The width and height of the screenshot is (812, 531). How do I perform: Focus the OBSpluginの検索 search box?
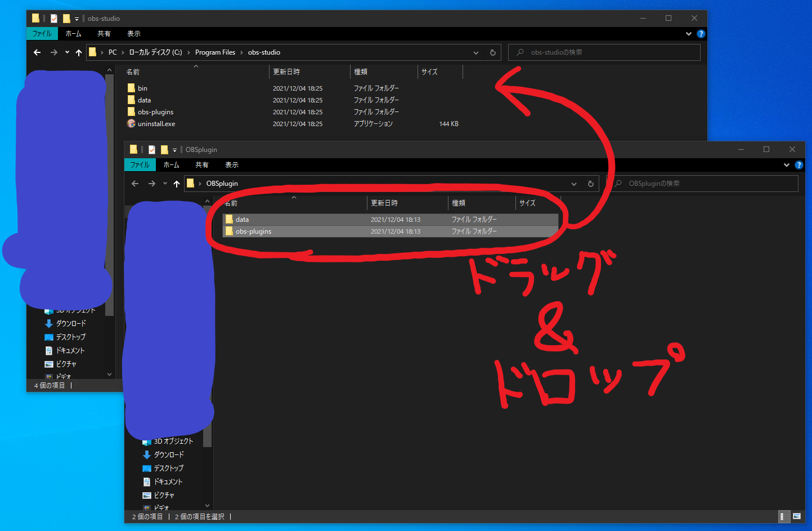[702, 184]
